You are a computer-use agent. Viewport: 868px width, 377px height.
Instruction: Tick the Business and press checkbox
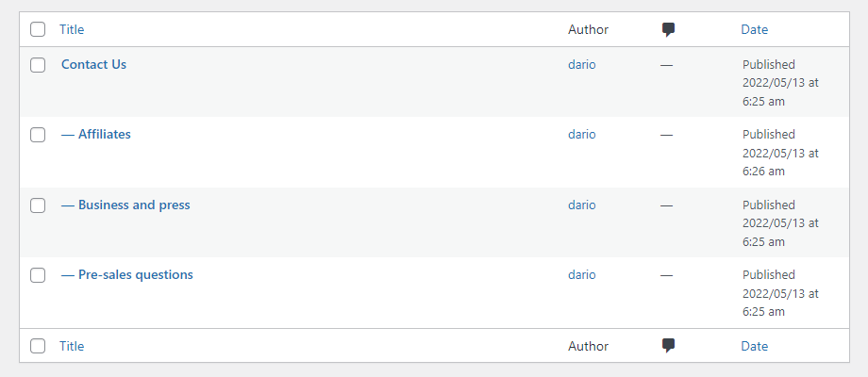click(x=38, y=205)
